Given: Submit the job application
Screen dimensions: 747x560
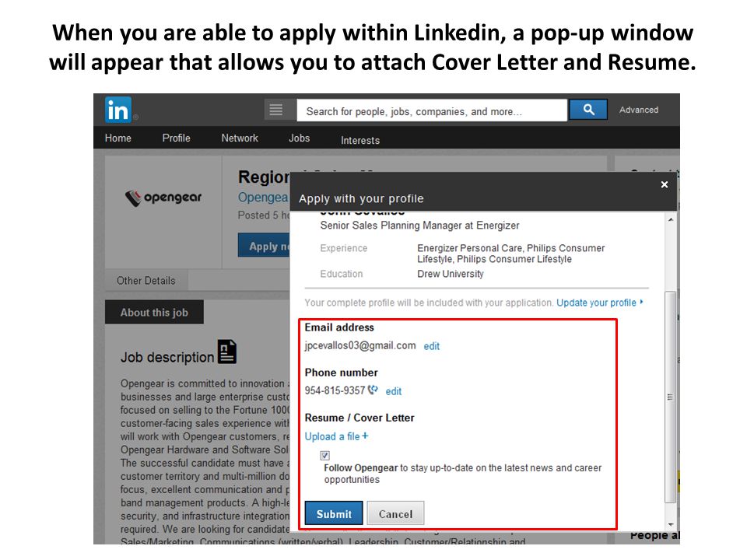Looking at the screenshot, I should coord(334,513).
